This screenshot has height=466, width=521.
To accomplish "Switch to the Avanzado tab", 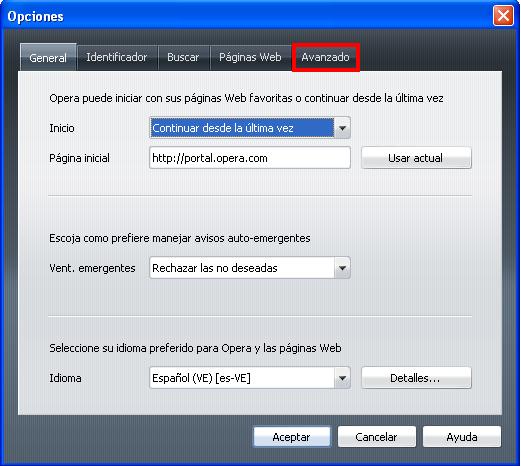I will pos(326,57).
